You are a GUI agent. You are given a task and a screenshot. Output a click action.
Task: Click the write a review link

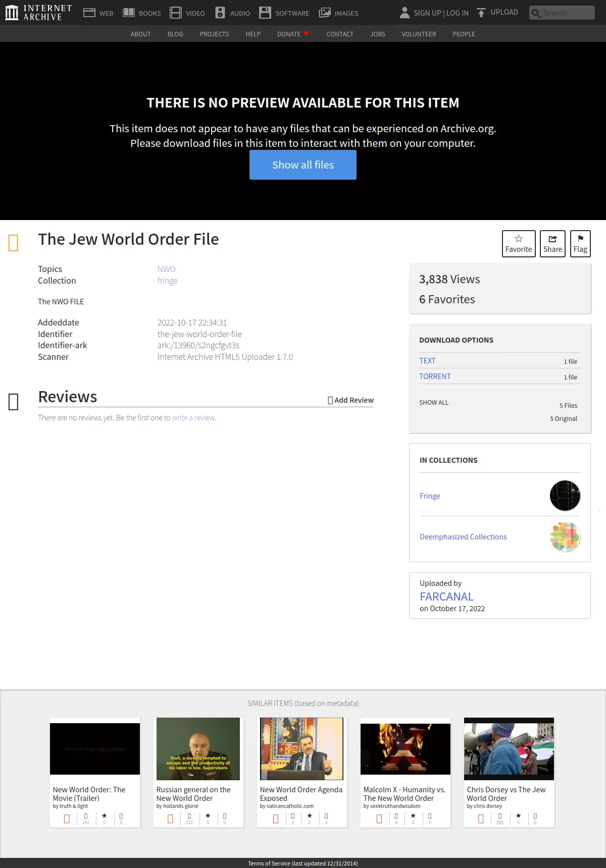(x=193, y=418)
